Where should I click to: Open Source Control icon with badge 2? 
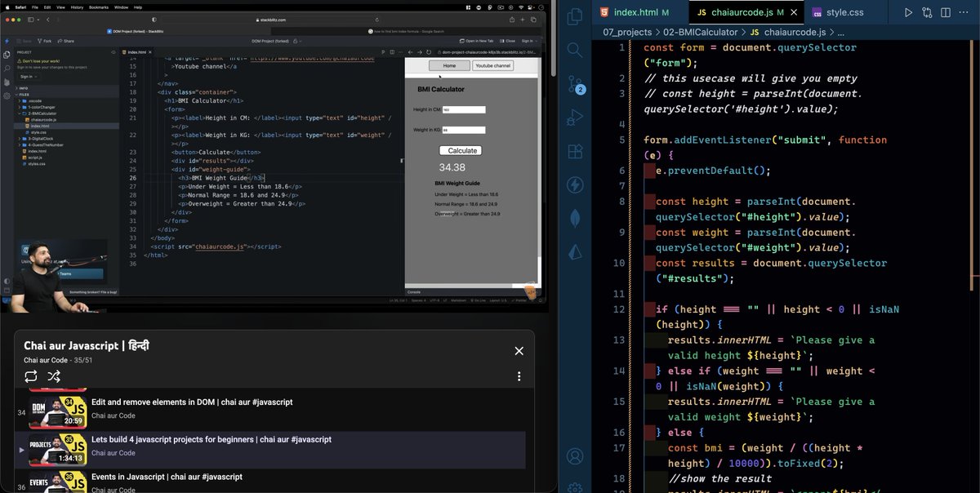pos(575,85)
